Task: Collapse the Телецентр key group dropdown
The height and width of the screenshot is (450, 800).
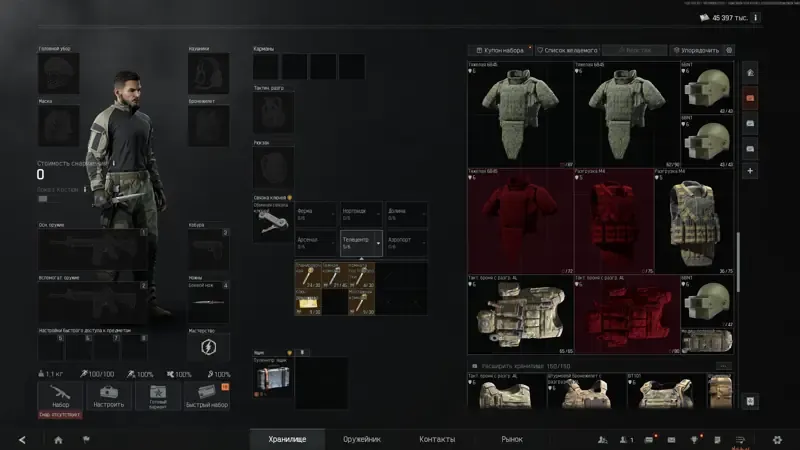Action: (x=378, y=243)
